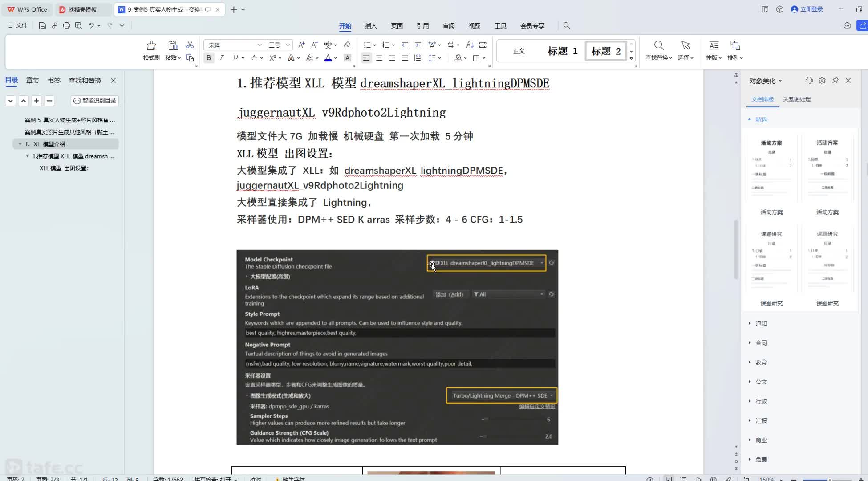
Task: Click the sort text icon
Action: pos(470,45)
